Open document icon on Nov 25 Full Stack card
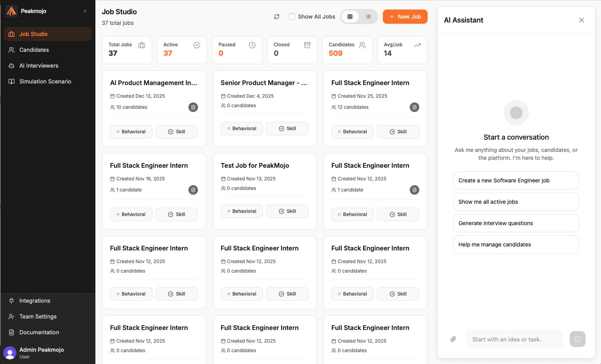Image resolution: width=601 pixels, height=364 pixels. 415,107
